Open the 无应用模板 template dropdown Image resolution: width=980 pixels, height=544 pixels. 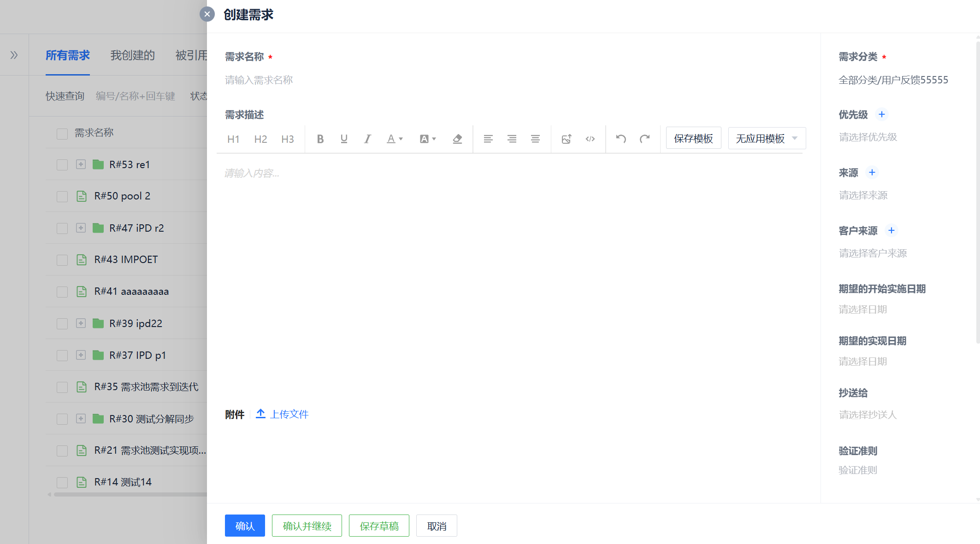point(766,138)
